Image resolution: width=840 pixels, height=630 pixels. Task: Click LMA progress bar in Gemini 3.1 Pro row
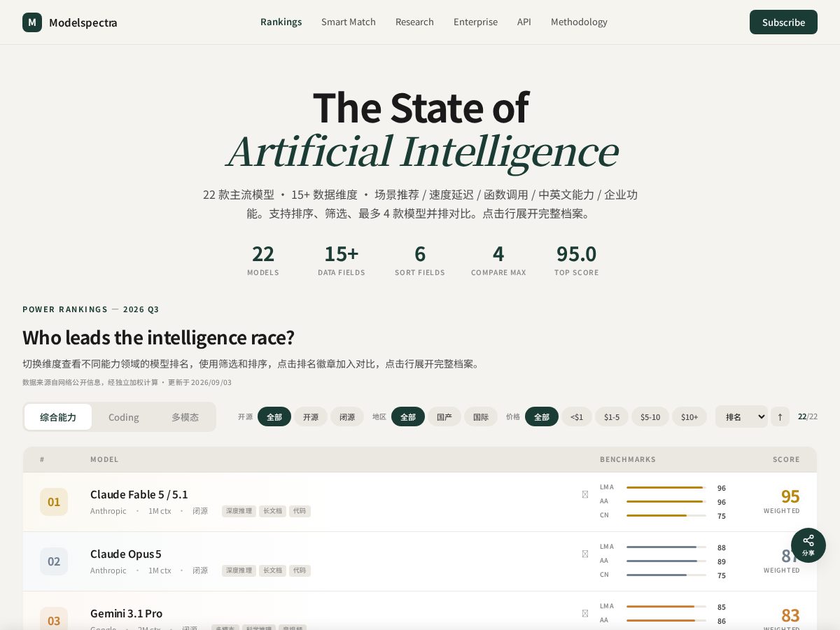click(666, 606)
